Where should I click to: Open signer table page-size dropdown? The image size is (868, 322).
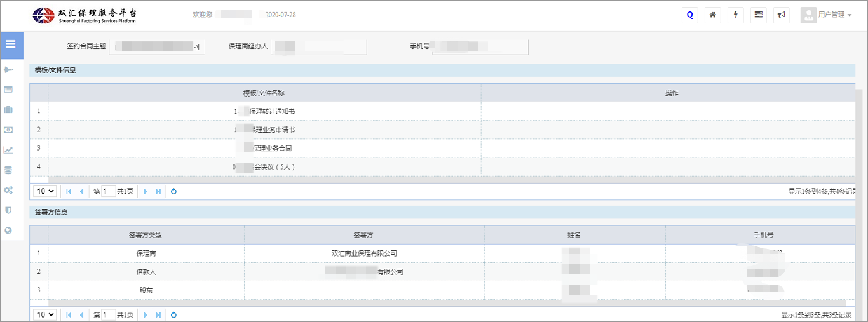[x=44, y=314]
